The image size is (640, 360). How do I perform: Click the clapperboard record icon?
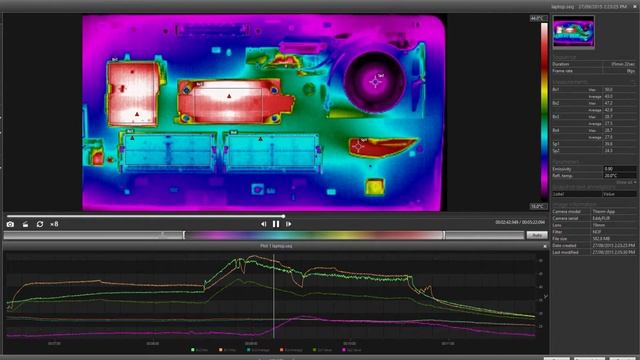pyautogui.click(x=25, y=224)
